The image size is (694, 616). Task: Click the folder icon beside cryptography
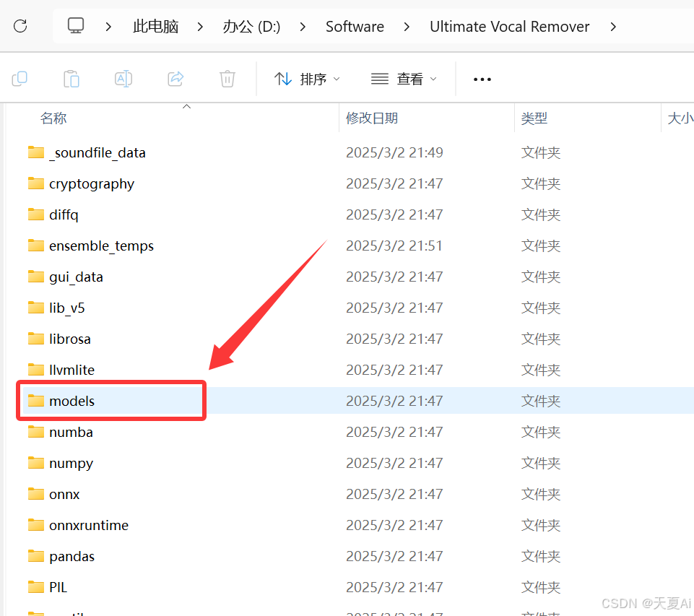(x=36, y=183)
